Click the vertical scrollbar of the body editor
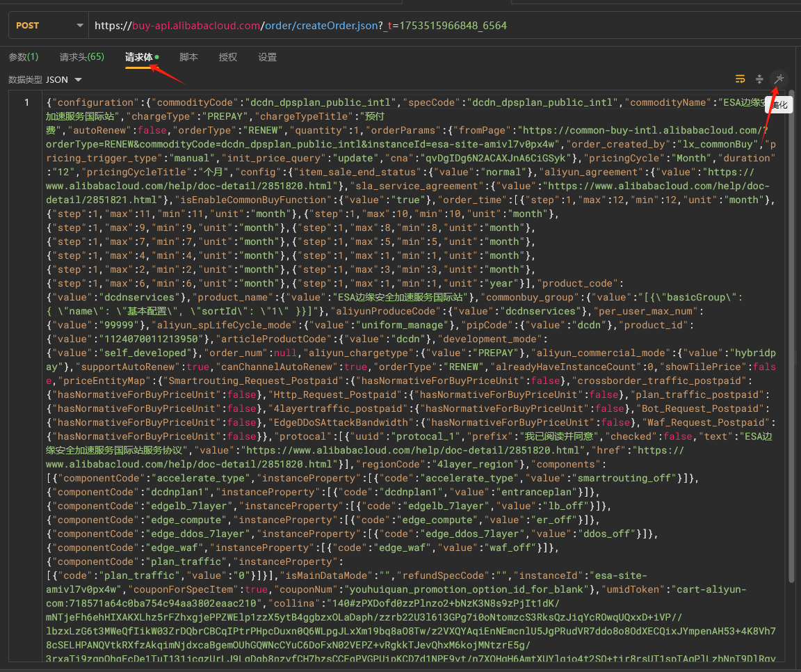This screenshot has width=801, height=672. (791, 337)
